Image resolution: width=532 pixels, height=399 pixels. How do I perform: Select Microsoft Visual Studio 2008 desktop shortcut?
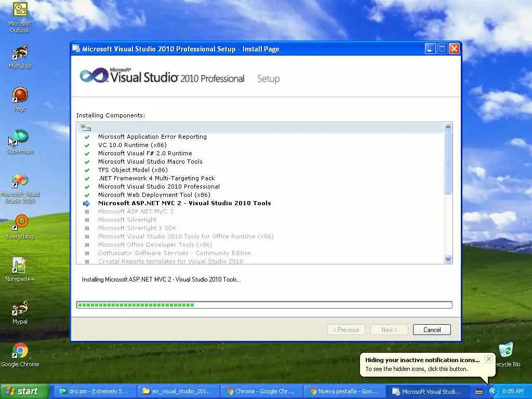[20, 189]
